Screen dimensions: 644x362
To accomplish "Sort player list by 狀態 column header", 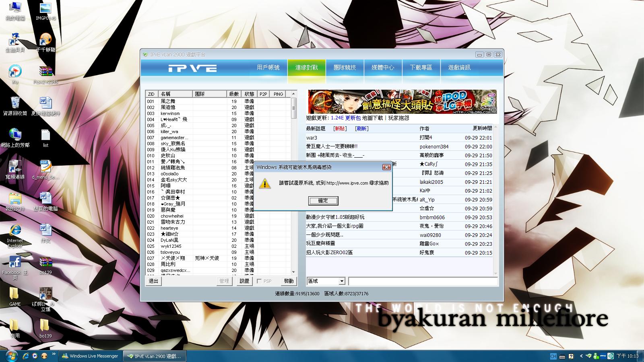I will 249,94.
